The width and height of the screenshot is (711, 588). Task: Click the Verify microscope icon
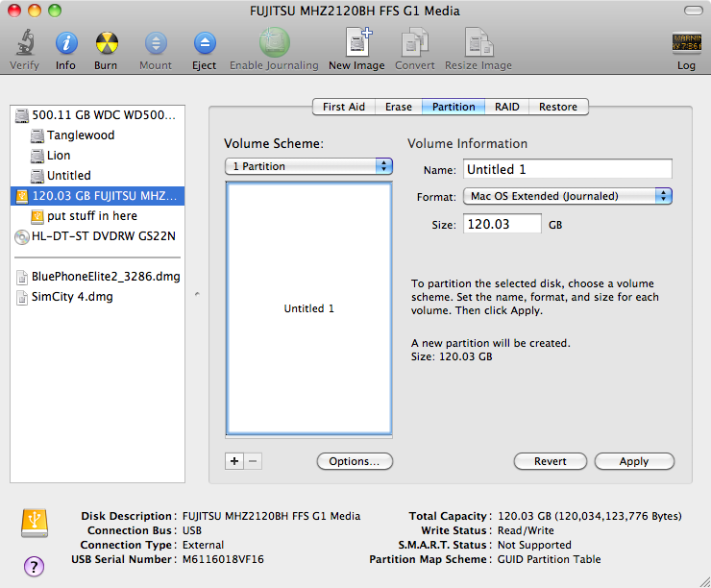point(24,43)
